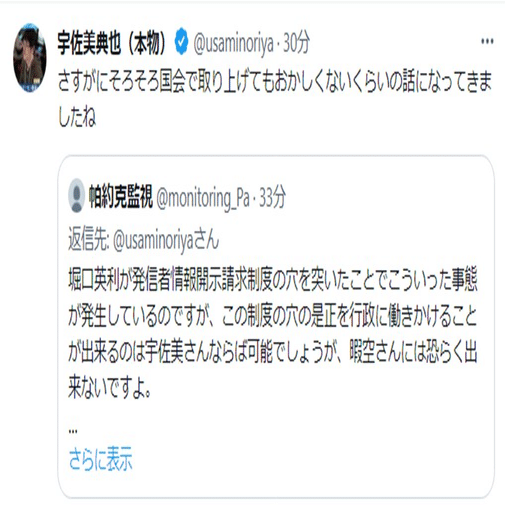Click the main tweet text starting with さすがにそろそろ国会で
This screenshot has height=505, width=505.
(275, 81)
